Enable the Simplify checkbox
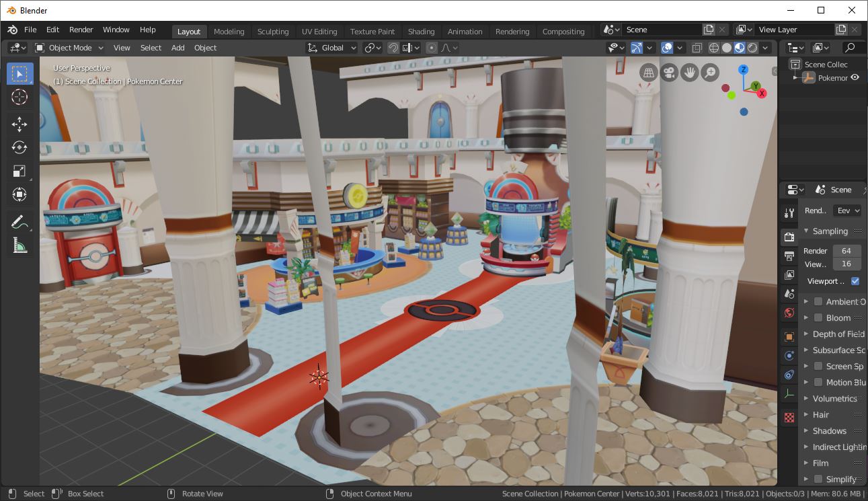 pyautogui.click(x=818, y=479)
